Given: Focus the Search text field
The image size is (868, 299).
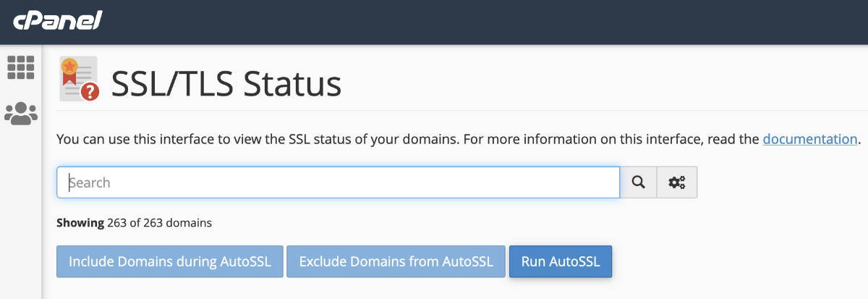Looking at the screenshot, I should 339,182.
